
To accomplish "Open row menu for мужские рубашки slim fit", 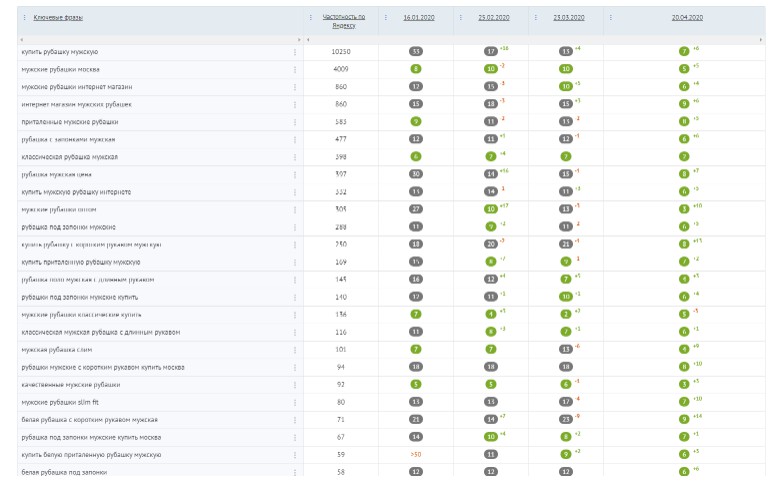I will [295, 402].
